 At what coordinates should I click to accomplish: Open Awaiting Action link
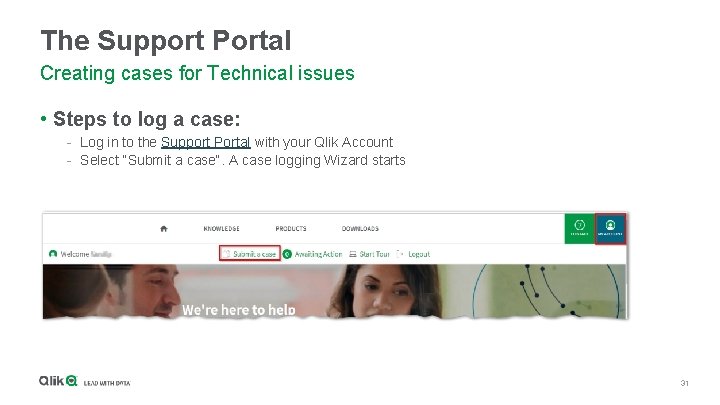tap(318, 254)
